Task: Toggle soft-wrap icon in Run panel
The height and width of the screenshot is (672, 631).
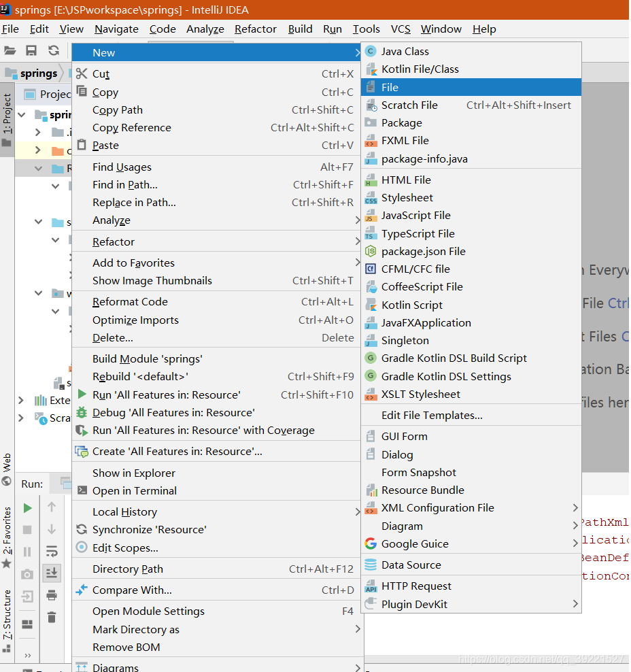Action: pos(52,551)
